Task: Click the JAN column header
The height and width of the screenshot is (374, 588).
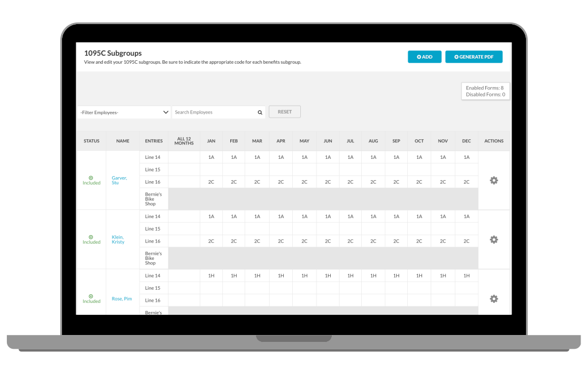Action: (211, 141)
